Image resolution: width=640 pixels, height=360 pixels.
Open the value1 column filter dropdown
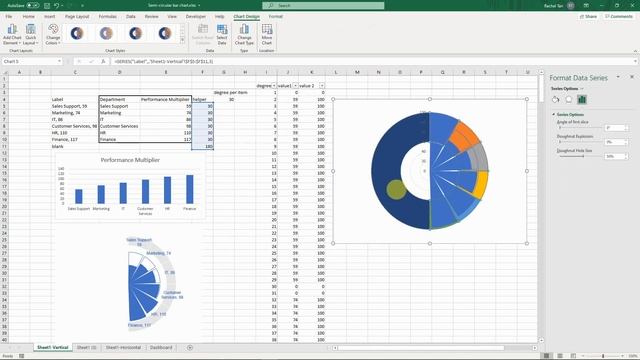[x=295, y=86]
